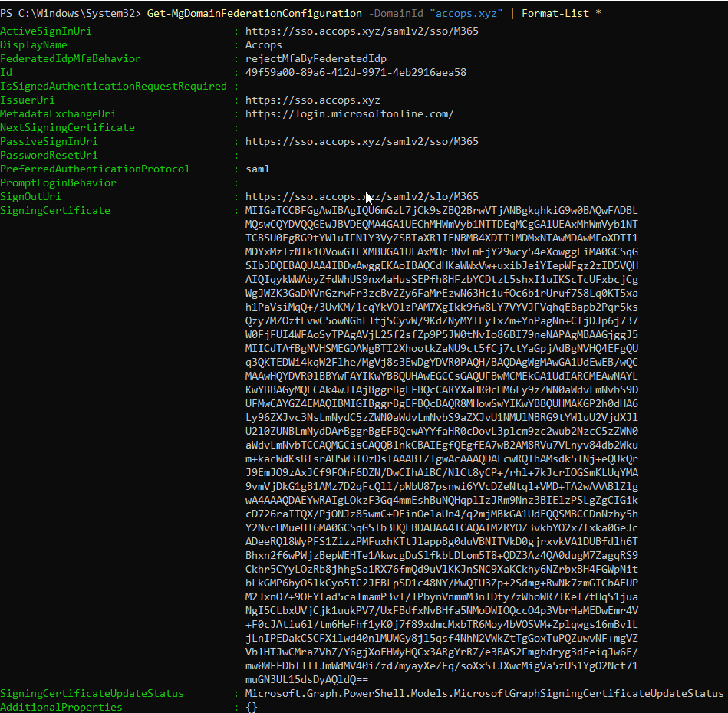
Task: Click the FederatedIdpMfaBehavior property label
Action: tap(71, 59)
